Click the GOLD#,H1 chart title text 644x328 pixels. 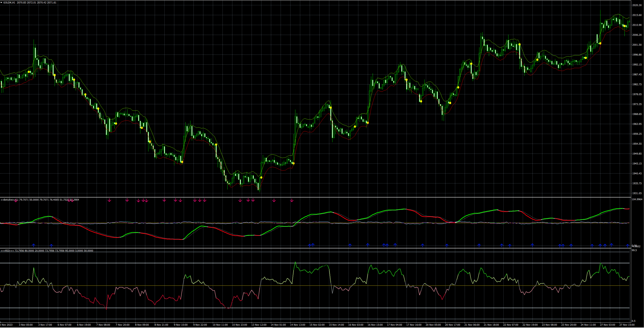point(9,3)
